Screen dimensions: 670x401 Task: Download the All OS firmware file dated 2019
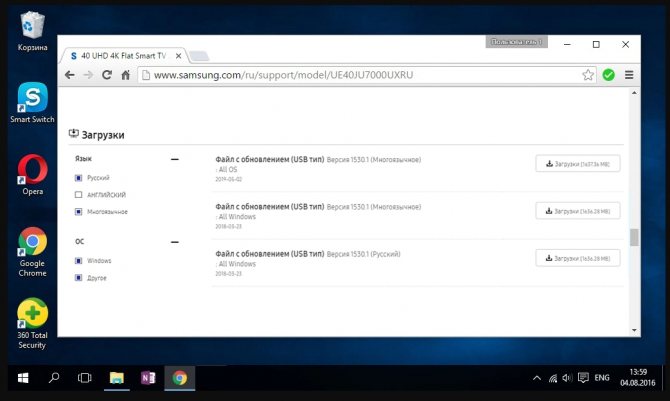pos(578,164)
